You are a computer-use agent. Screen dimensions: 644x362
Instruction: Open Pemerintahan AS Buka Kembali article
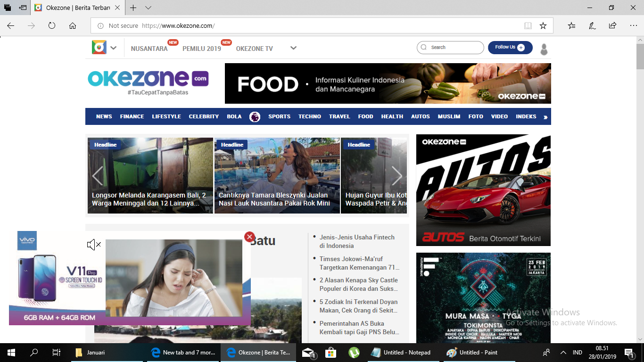tap(359, 328)
